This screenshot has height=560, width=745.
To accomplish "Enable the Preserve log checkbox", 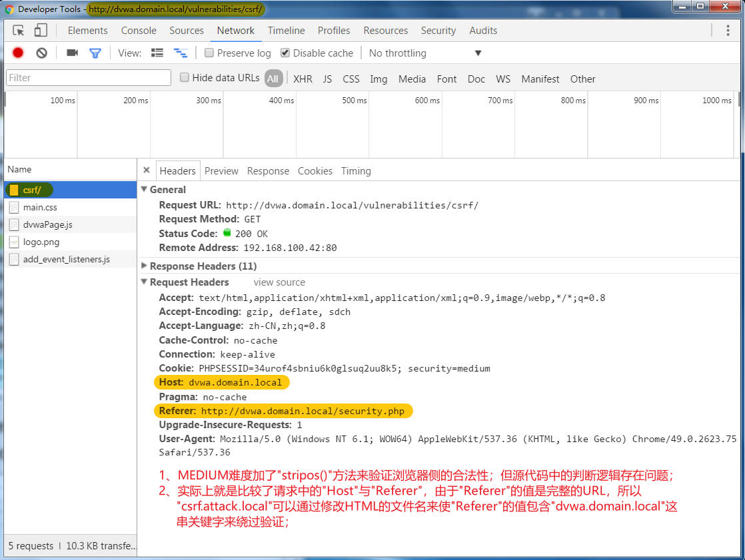I will (x=209, y=53).
